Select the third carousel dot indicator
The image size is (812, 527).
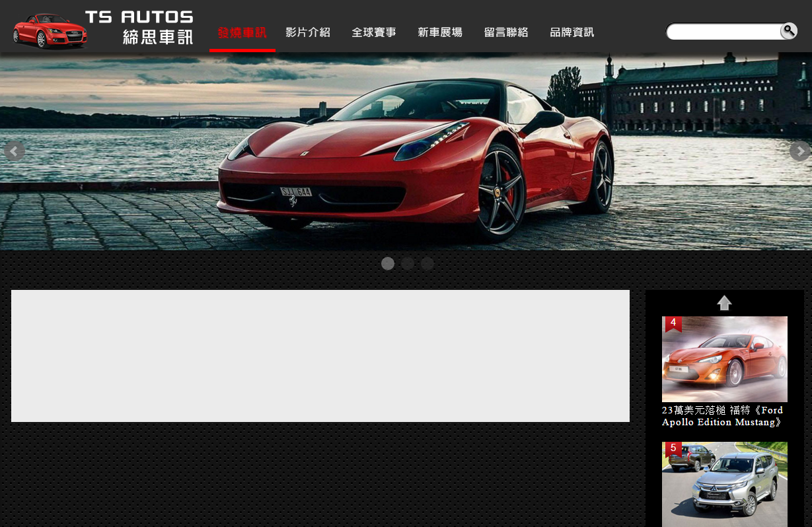click(427, 263)
